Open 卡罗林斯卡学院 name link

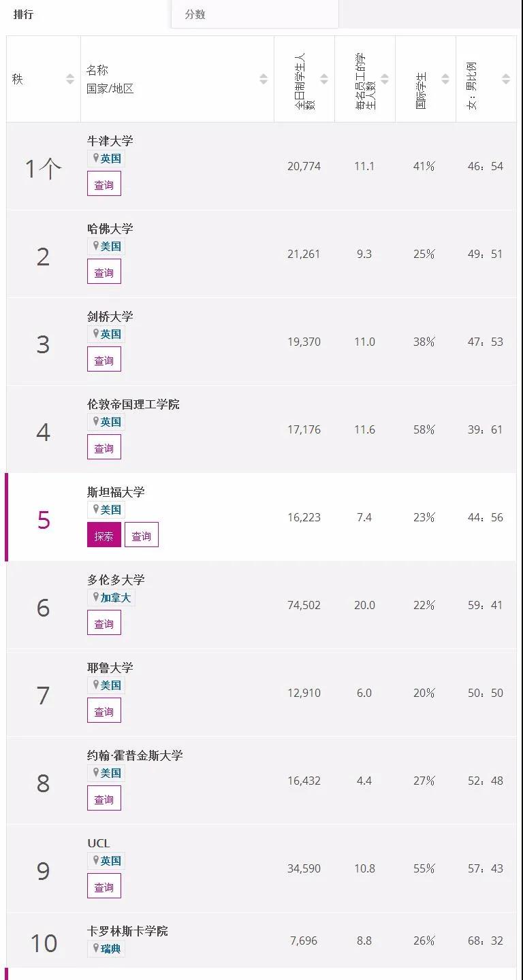coord(127,931)
